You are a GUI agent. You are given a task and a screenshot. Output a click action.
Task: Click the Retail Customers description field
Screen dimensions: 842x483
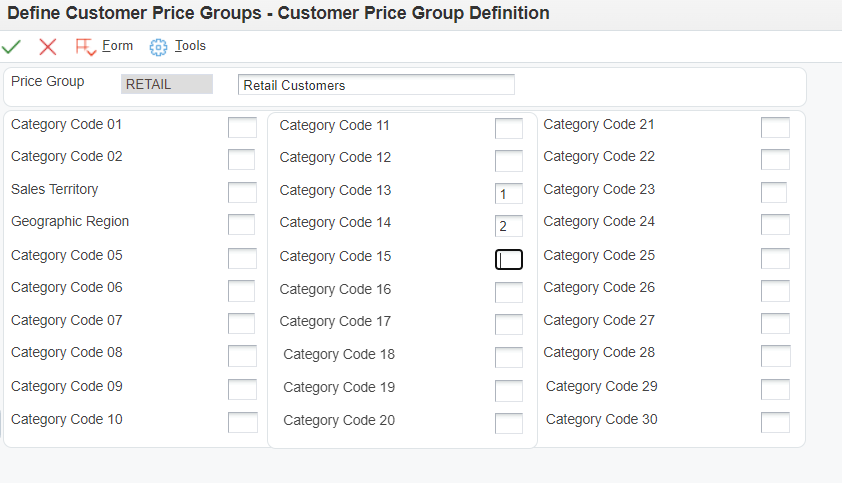(376, 85)
